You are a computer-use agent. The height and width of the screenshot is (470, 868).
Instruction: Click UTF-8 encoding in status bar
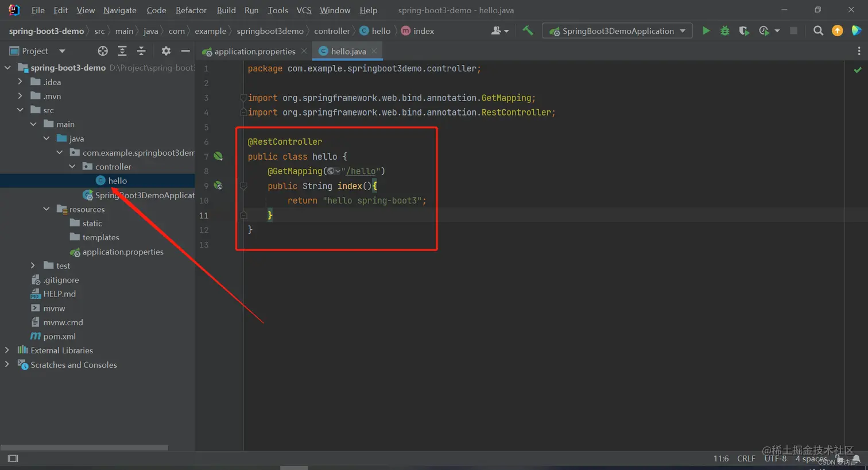776,459
